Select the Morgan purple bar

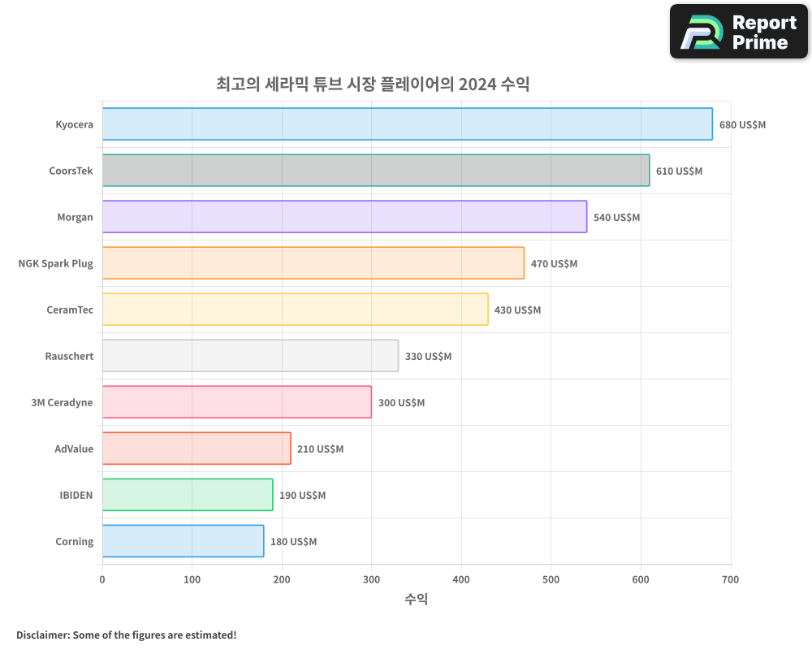(x=341, y=217)
